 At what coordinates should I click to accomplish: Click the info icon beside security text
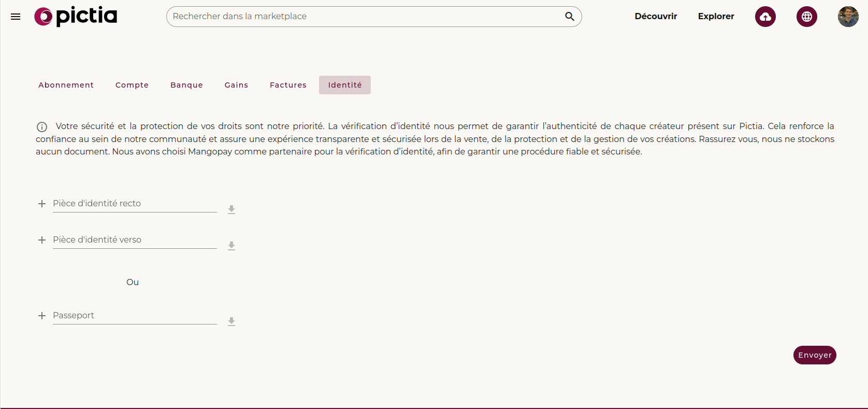(42, 127)
